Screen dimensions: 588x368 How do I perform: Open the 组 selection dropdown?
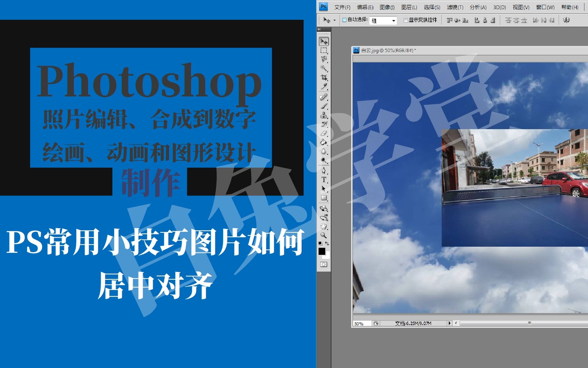coord(394,20)
